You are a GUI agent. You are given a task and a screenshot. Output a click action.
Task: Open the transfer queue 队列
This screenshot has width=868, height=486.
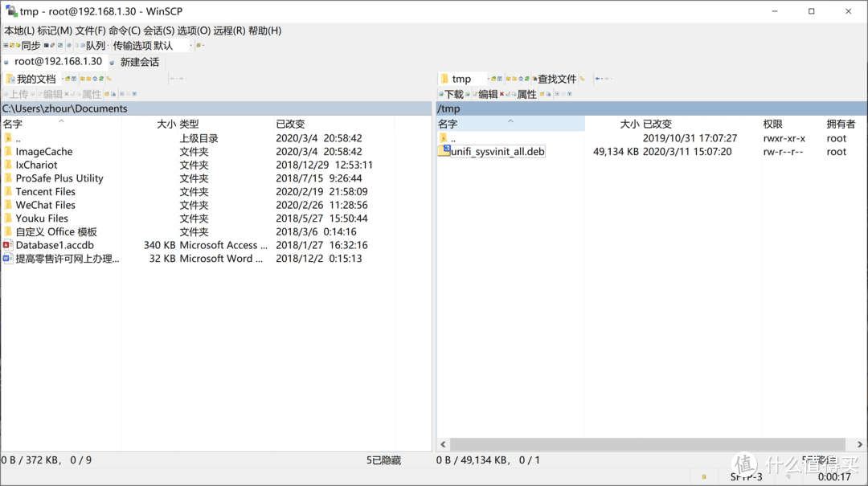tap(96, 45)
